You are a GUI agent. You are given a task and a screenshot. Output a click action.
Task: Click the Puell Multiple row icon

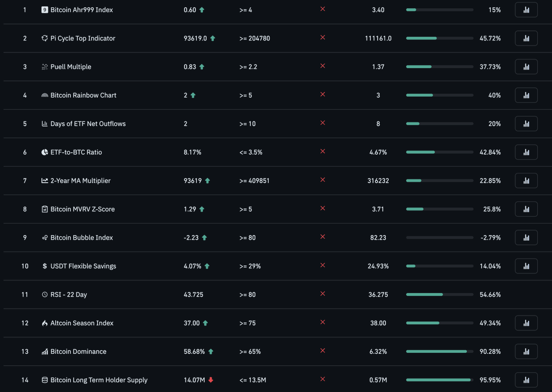pos(45,67)
